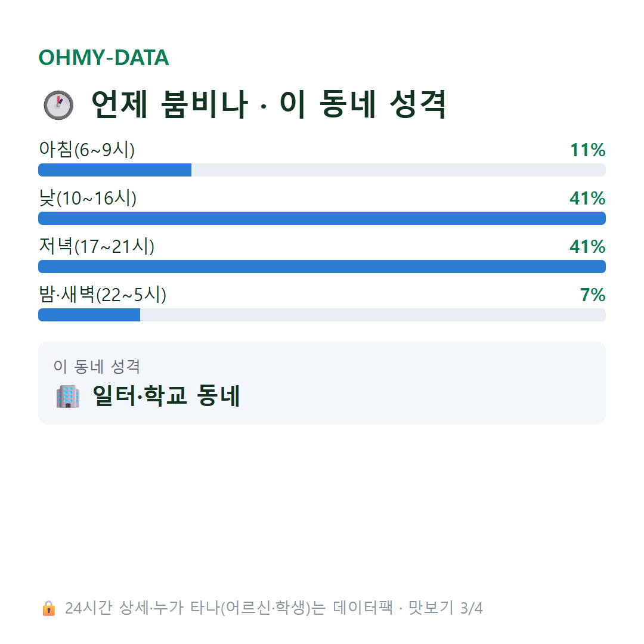Viewport: 644px width, 644px height.
Task: Click the clock icon beside the title
Action: (58, 105)
